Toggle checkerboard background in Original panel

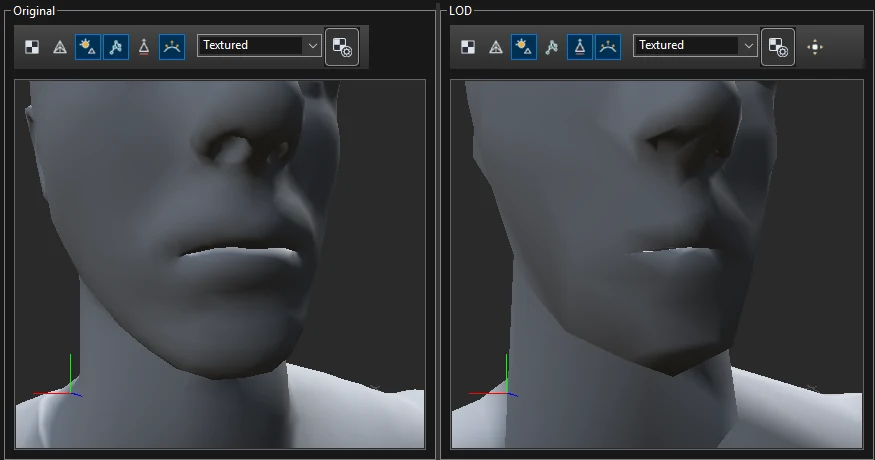click(x=32, y=47)
